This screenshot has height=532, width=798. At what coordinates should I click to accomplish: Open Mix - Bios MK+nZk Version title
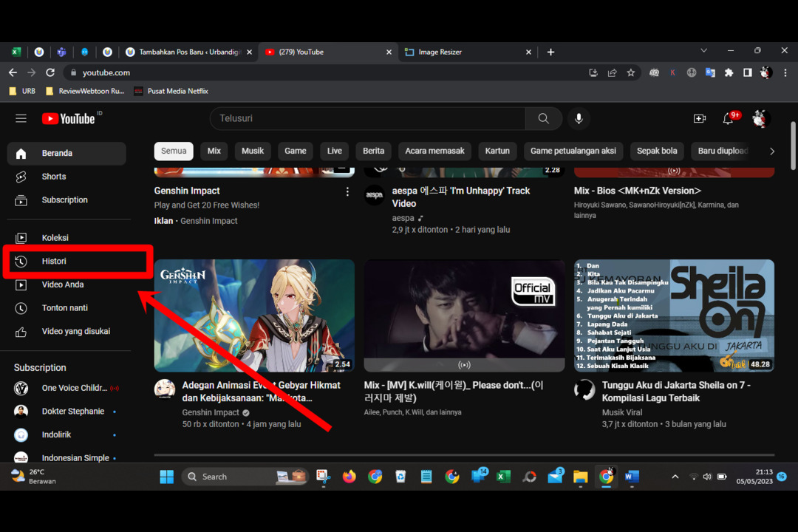pos(637,191)
